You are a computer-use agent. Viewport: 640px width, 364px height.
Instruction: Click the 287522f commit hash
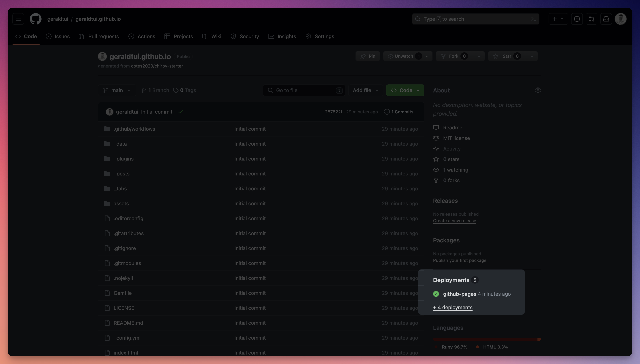click(333, 112)
